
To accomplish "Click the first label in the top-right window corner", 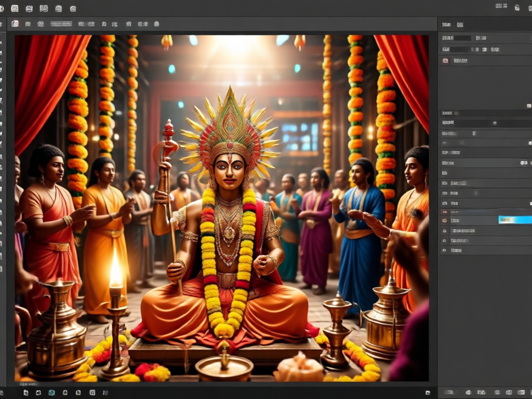I will [501, 6].
